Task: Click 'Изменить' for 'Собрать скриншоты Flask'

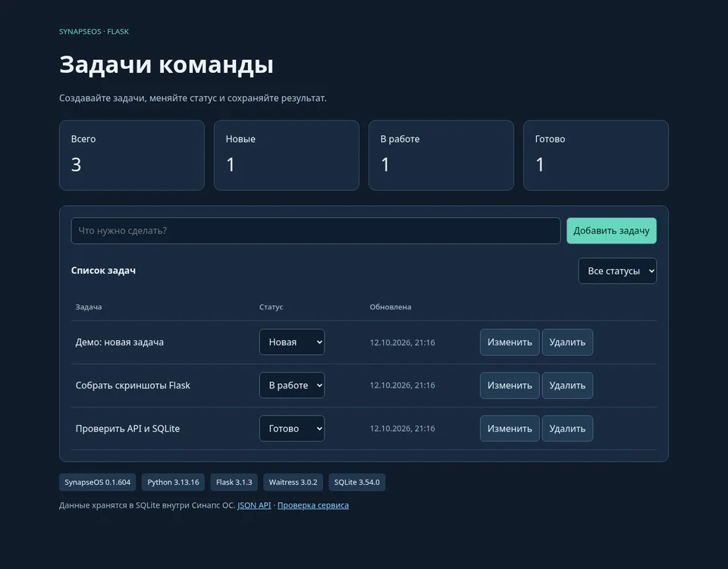Action: tap(510, 385)
